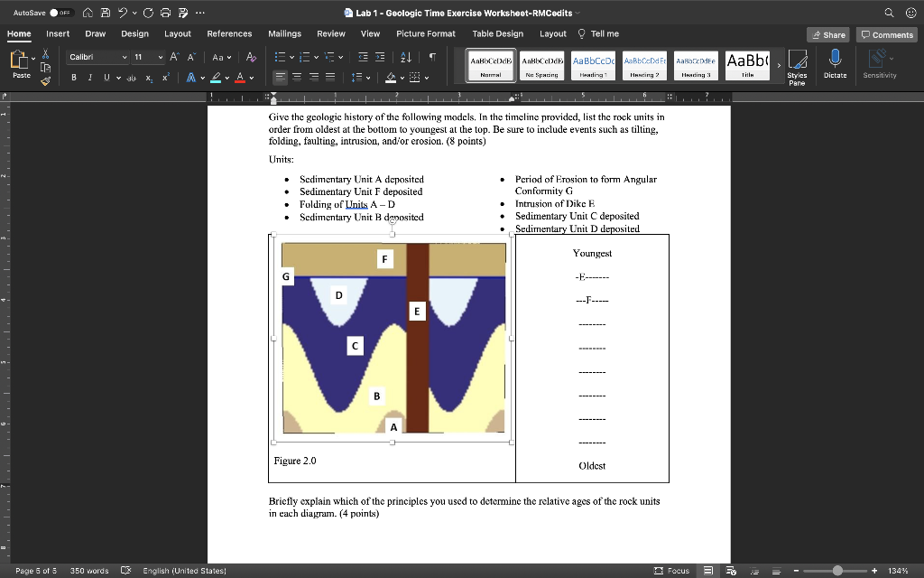Print the document using printer icon
Screen dimensions: 924x578
click(x=166, y=13)
